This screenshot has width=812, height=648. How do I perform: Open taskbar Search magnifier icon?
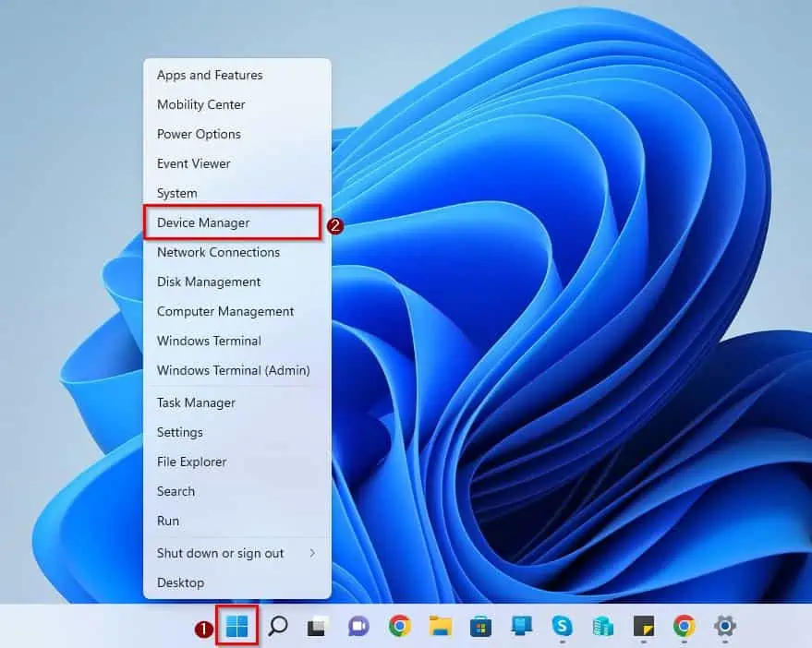[x=277, y=626]
